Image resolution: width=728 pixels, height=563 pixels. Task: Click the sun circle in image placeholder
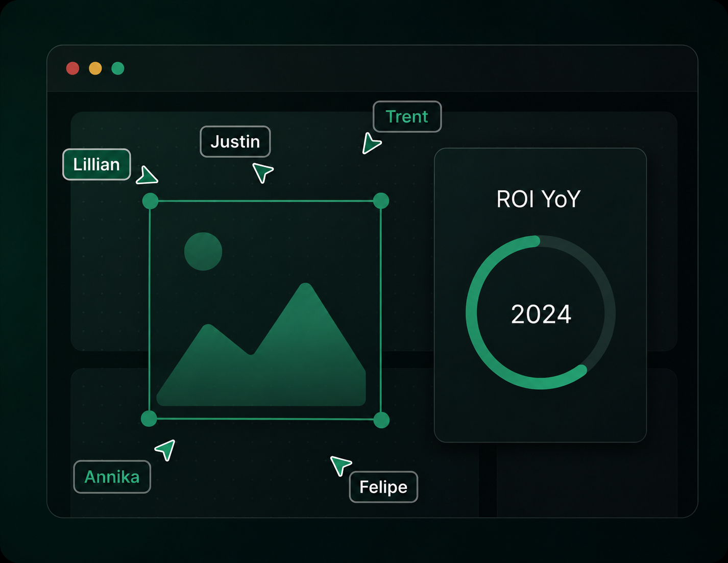(x=203, y=251)
